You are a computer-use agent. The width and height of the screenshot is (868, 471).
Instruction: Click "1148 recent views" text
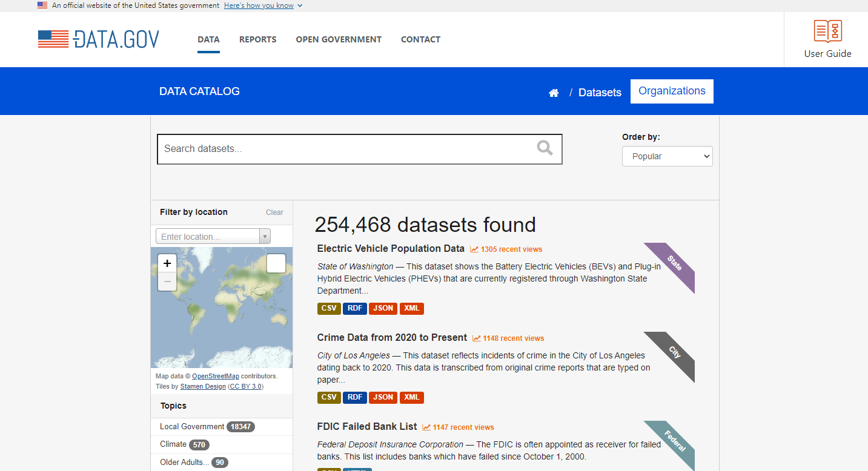point(514,338)
